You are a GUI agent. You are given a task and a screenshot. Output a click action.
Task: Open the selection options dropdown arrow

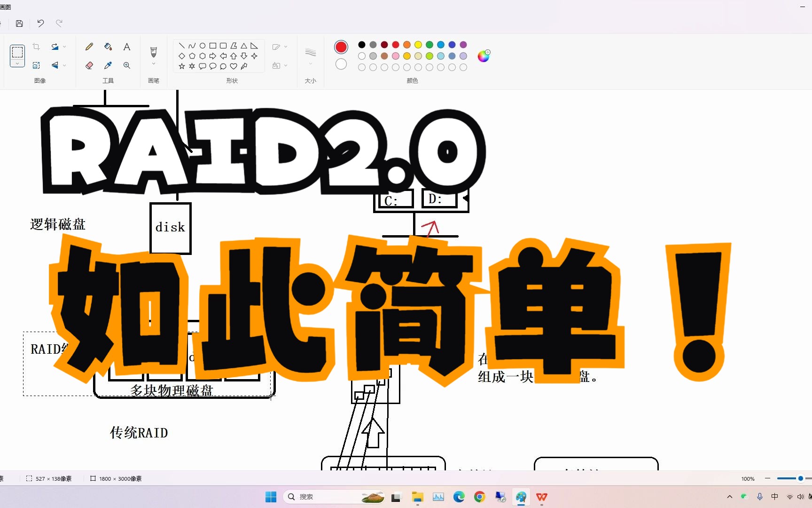click(x=17, y=63)
